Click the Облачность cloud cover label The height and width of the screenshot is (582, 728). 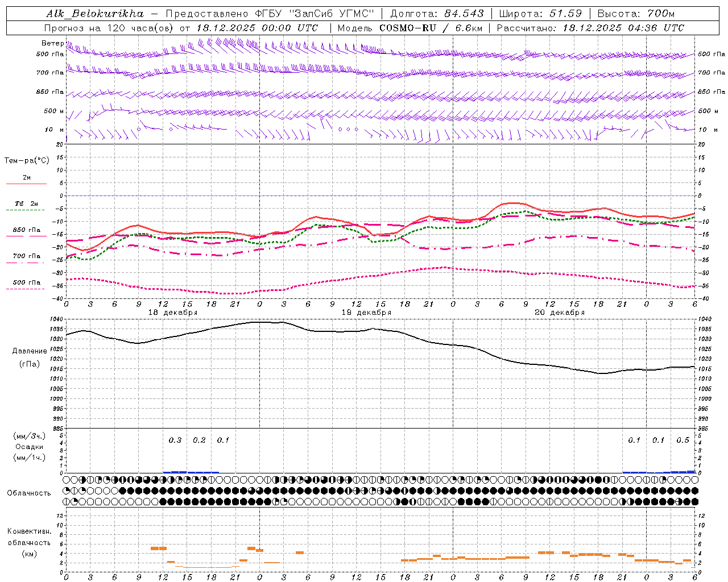[x=29, y=493]
